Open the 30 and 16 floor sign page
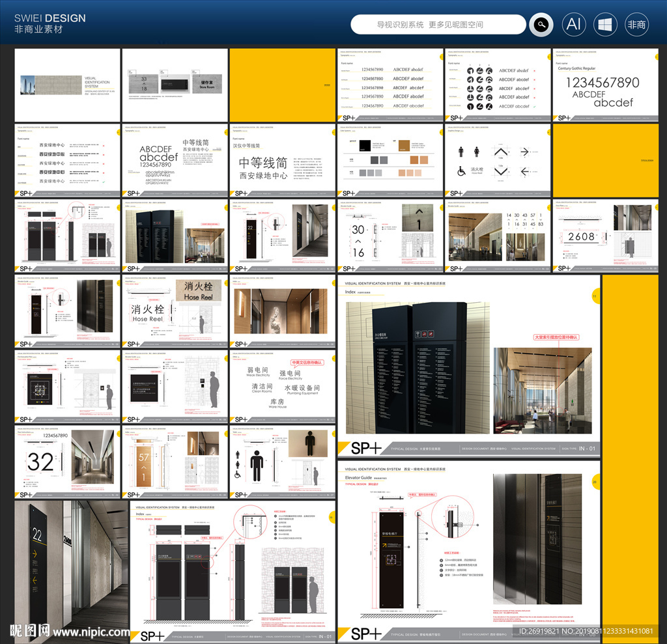This screenshot has width=667, height=644. [x=390, y=236]
